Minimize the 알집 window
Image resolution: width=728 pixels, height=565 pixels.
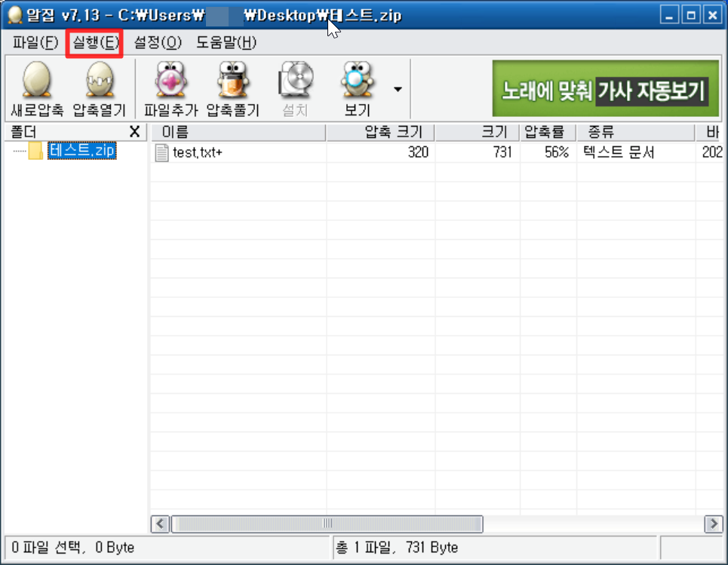669,15
